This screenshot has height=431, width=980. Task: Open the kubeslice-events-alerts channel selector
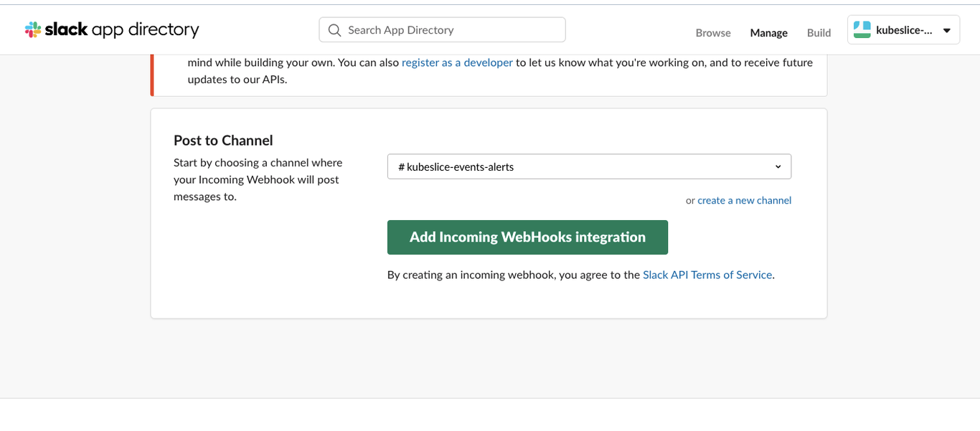589,166
